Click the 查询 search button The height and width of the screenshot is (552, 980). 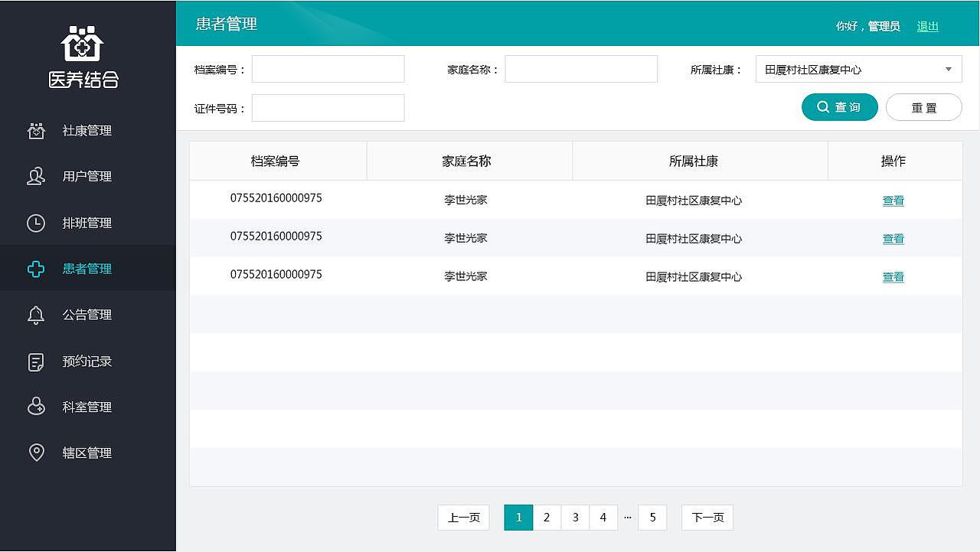[840, 107]
